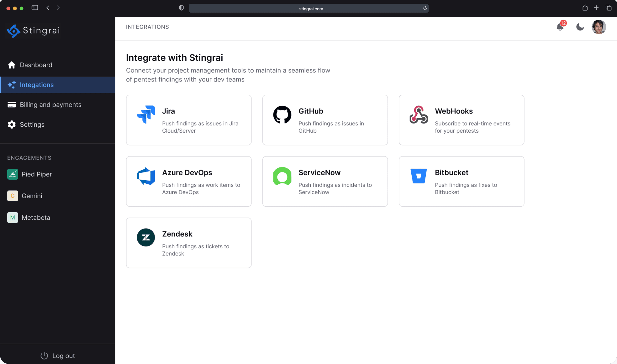This screenshot has width=617, height=364.
Task: Open notifications bell with 12 badge
Action: 560,27
